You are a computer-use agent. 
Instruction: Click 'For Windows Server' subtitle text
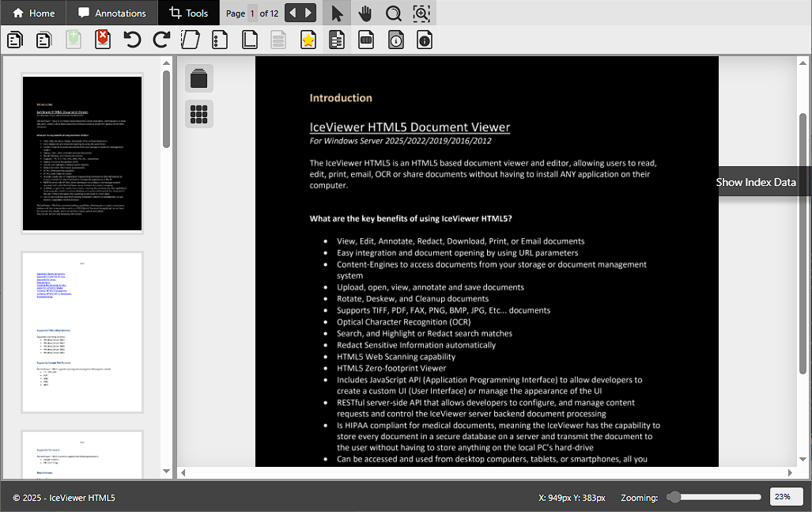(x=400, y=141)
